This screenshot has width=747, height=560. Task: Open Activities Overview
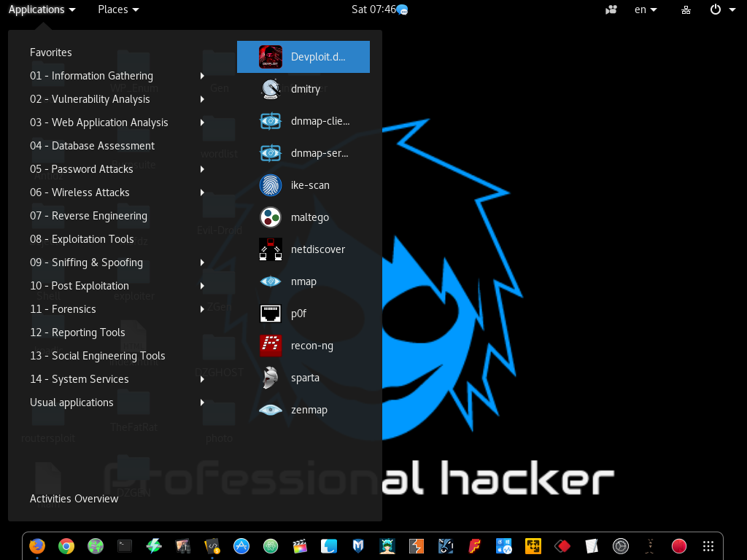pos(74,499)
